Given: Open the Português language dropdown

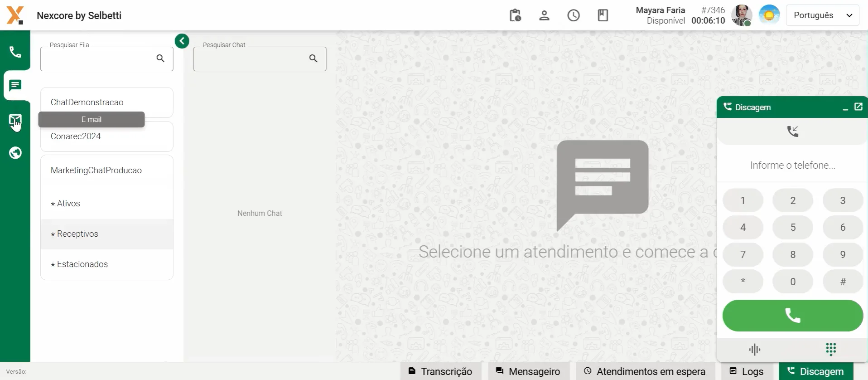Looking at the screenshot, I should [x=822, y=15].
